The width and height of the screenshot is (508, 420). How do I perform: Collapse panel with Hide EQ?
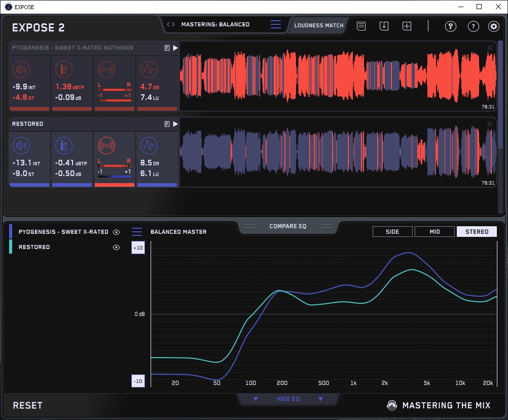(x=288, y=399)
